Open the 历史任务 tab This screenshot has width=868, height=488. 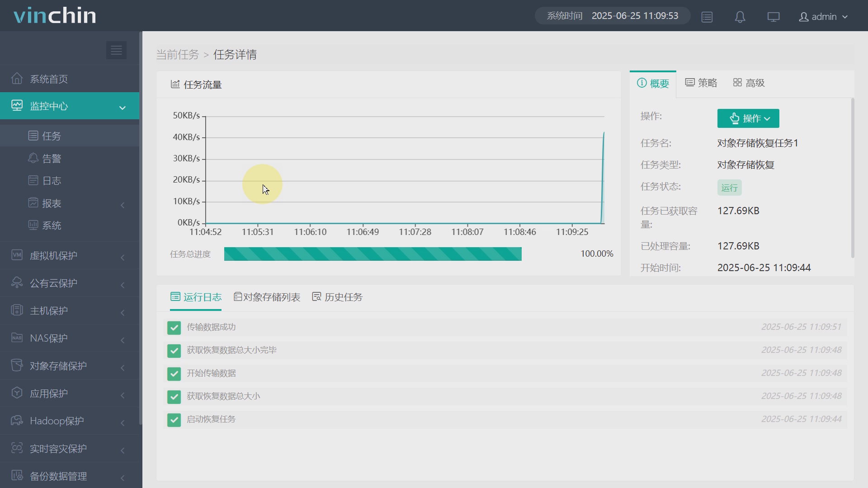(337, 297)
